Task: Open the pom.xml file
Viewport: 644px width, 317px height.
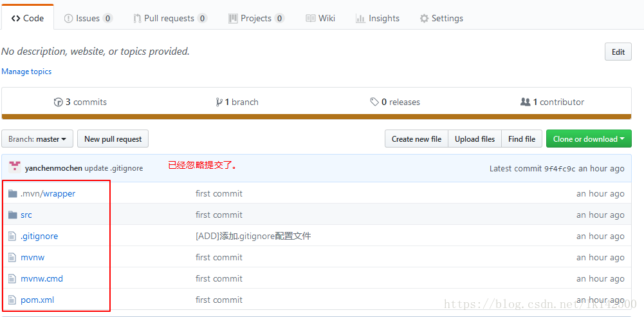Action: click(x=37, y=300)
